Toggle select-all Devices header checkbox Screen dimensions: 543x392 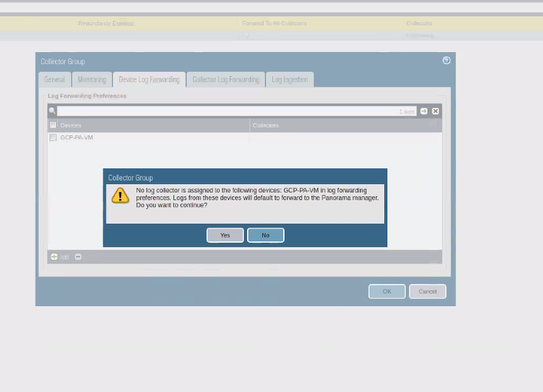pyautogui.click(x=53, y=125)
